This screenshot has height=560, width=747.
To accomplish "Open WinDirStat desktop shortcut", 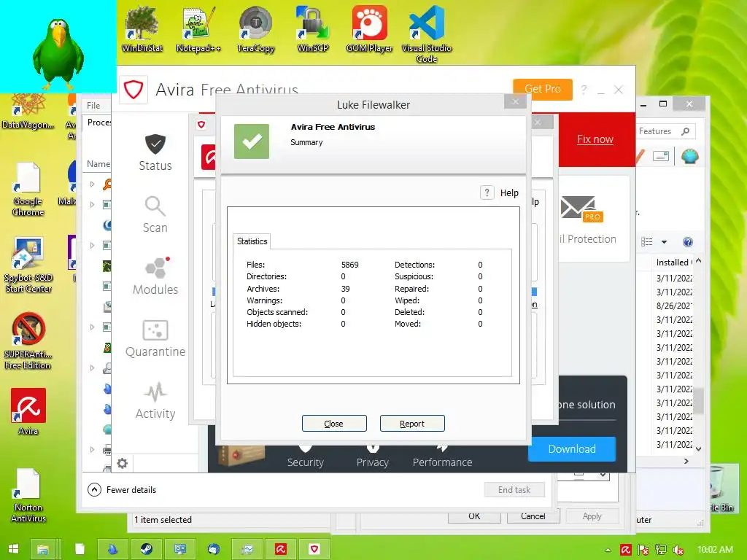I will tap(142, 29).
